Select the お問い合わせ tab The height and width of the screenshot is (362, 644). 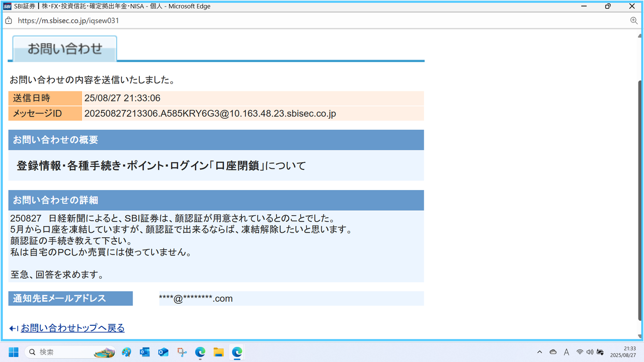coord(64,49)
